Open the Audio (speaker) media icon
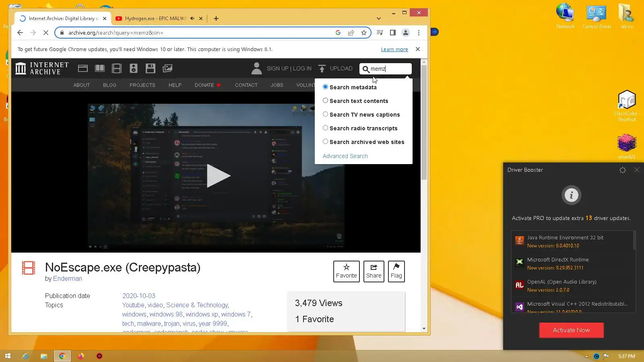The width and height of the screenshot is (644, 362). [x=134, y=68]
